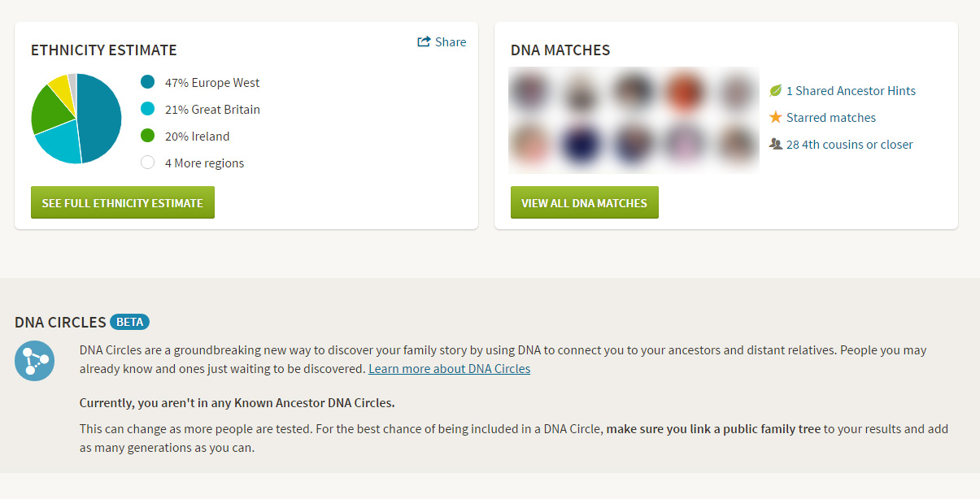Image resolution: width=980 pixels, height=499 pixels.
Task: Click the Share arrow icon
Action: tap(424, 41)
